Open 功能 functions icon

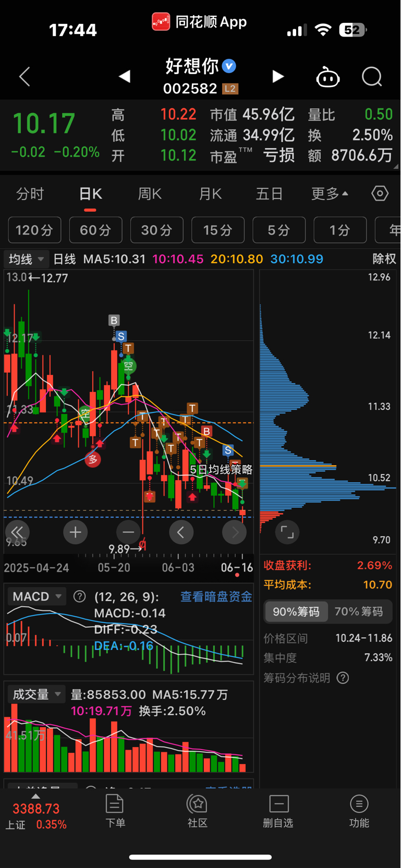(359, 811)
